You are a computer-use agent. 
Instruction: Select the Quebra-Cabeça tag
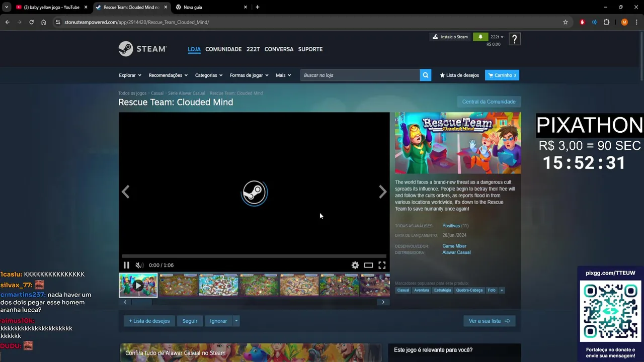(x=469, y=290)
